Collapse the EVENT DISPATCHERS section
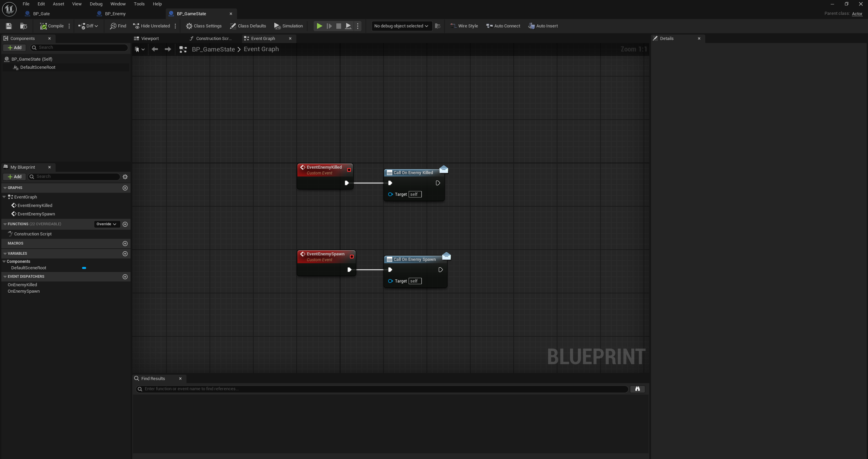 [x=5, y=277]
